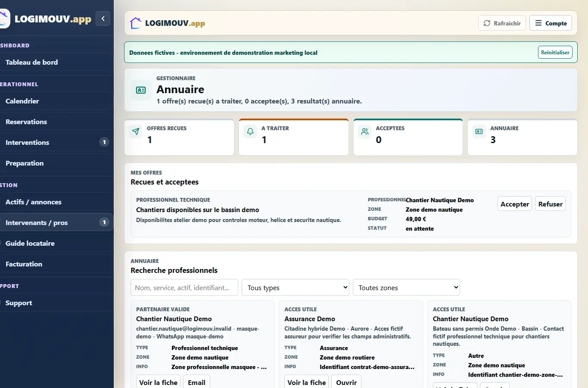The image size is (588, 388).
Task: Click the Interventions badge showing 1
Action: coord(104,142)
